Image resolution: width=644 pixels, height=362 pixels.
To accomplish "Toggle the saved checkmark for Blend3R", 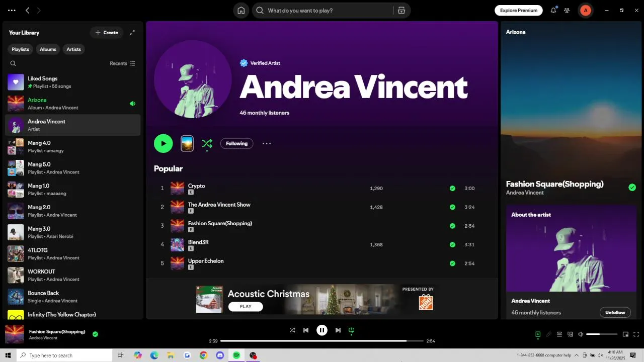I will click(x=452, y=245).
